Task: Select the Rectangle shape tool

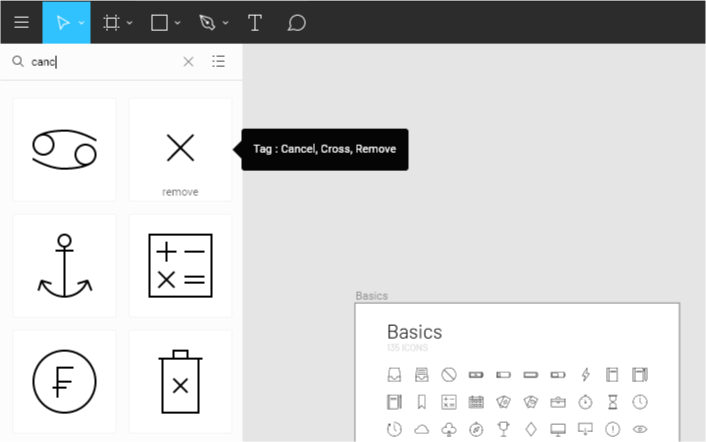Action: 159,23
